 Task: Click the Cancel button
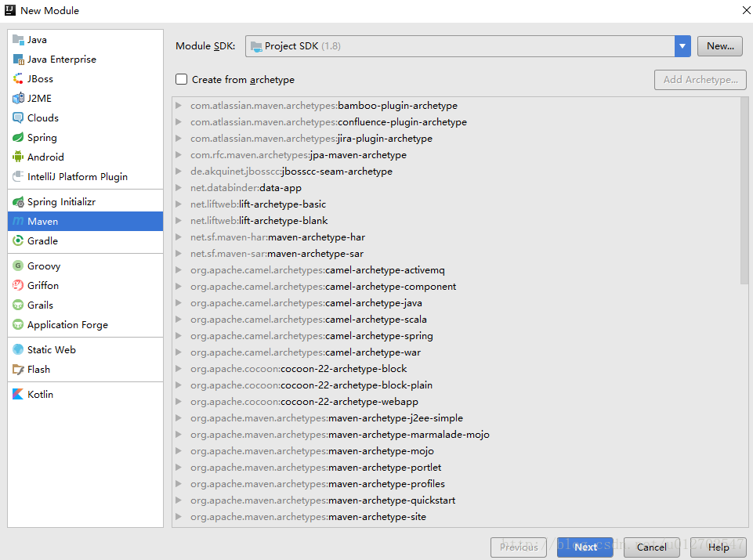(651, 547)
